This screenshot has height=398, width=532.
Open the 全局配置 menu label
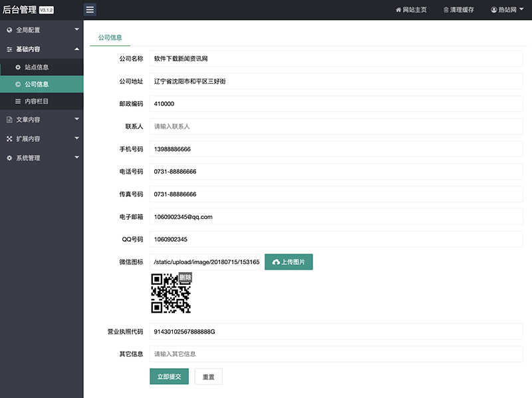click(28, 30)
